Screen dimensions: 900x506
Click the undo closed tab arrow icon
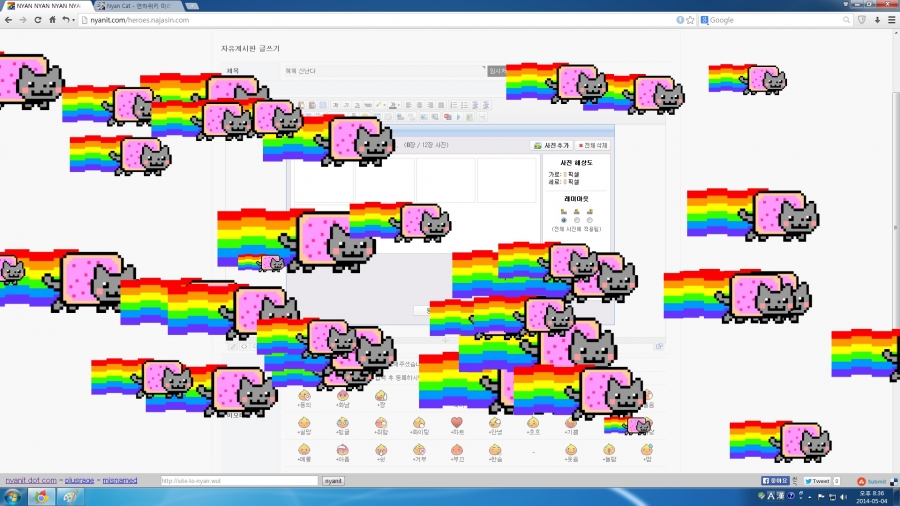[x=65, y=20]
